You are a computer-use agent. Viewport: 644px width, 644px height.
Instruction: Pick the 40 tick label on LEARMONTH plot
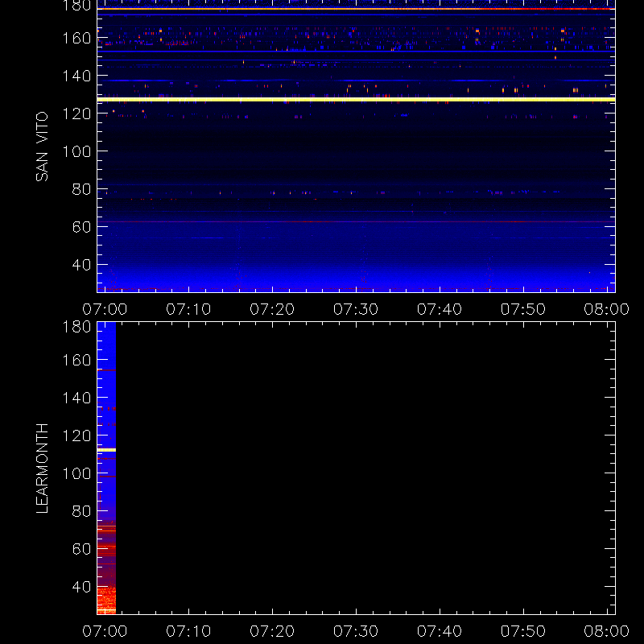click(81, 587)
